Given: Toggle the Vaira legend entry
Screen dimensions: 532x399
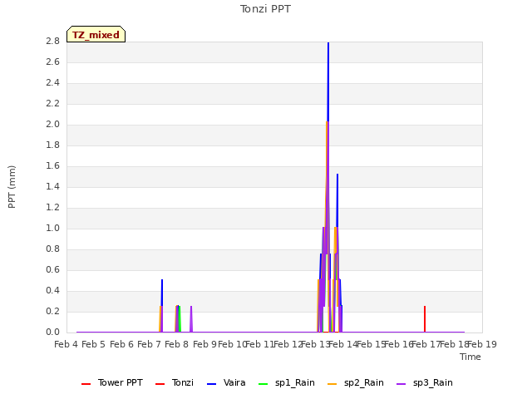Looking at the screenshot, I should point(226,382).
